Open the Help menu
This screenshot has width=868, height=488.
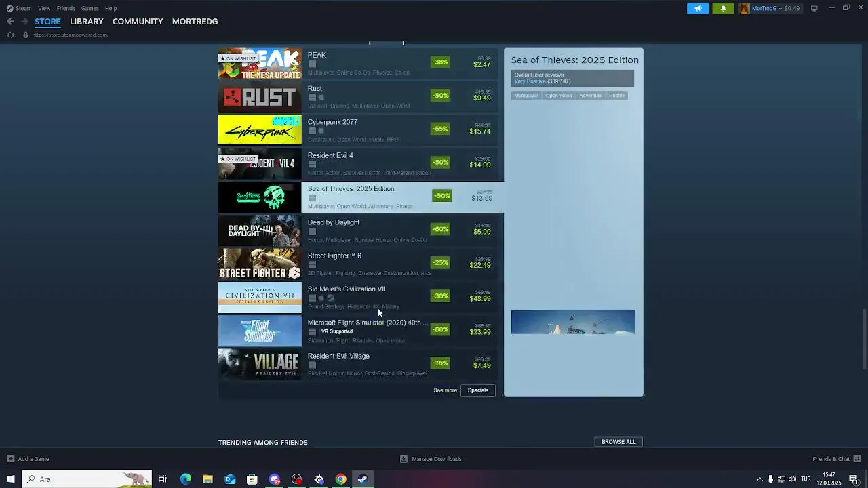coord(111,8)
